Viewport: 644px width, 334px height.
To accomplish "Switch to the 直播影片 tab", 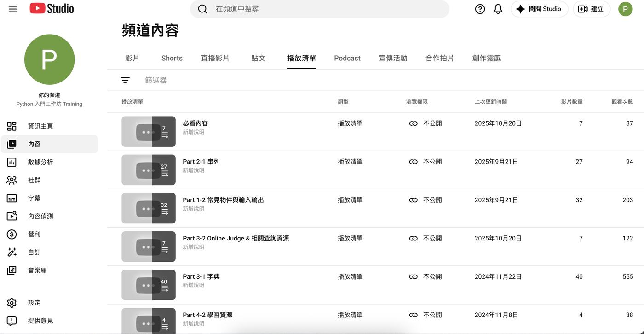I will tap(215, 58).
